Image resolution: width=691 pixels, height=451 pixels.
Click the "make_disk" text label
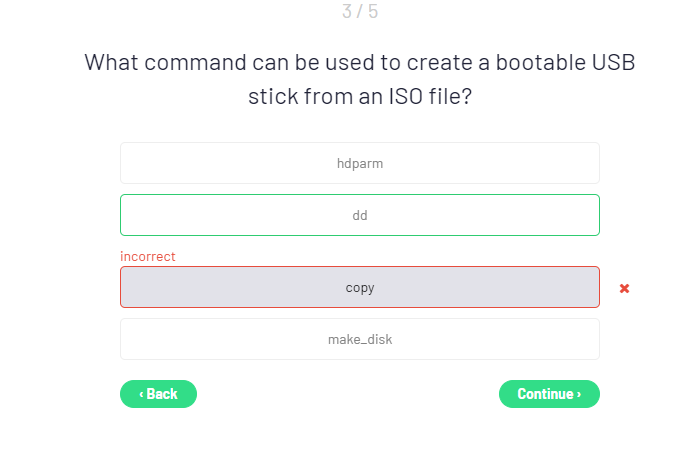(x=360, y=340)
